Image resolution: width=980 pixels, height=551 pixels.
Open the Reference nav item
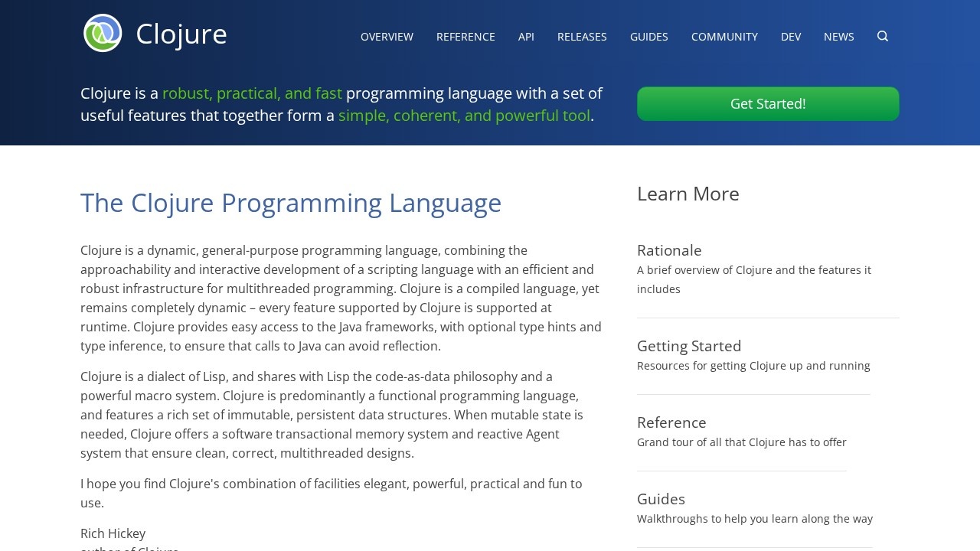coord(465,36)
